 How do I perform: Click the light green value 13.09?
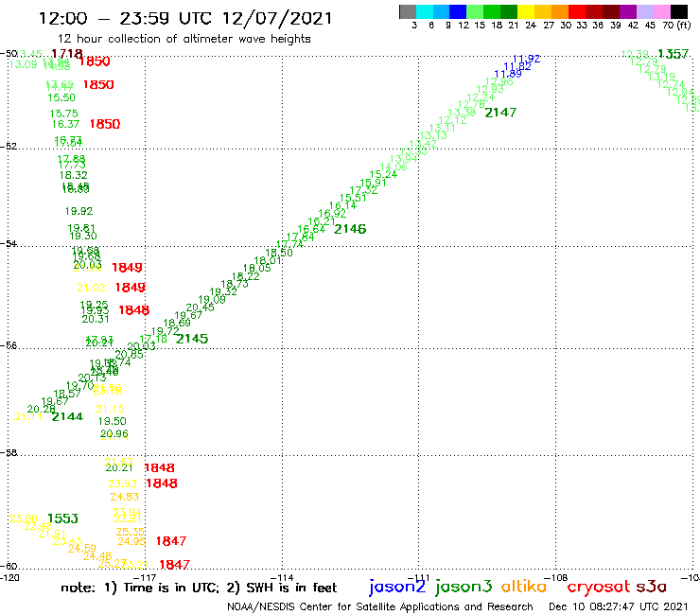point(24,64)
